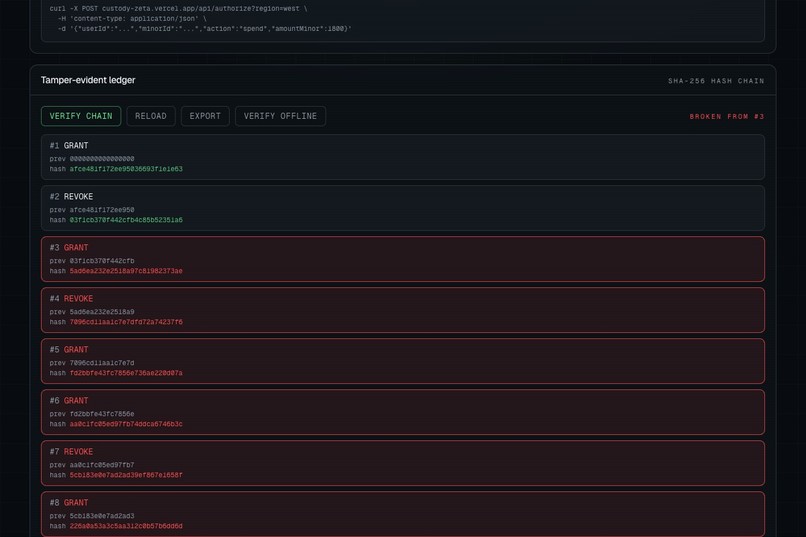The width and height of the screenshot is (806, 537).
Task: Click hash value of entry #7 starting '5cb183'
Action: click(x=126, y=475)
